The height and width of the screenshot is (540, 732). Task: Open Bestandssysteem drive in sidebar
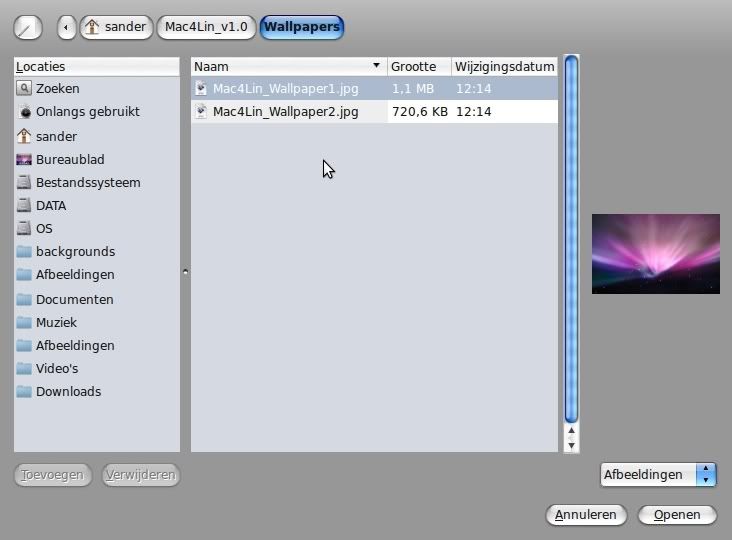[87, 182]
